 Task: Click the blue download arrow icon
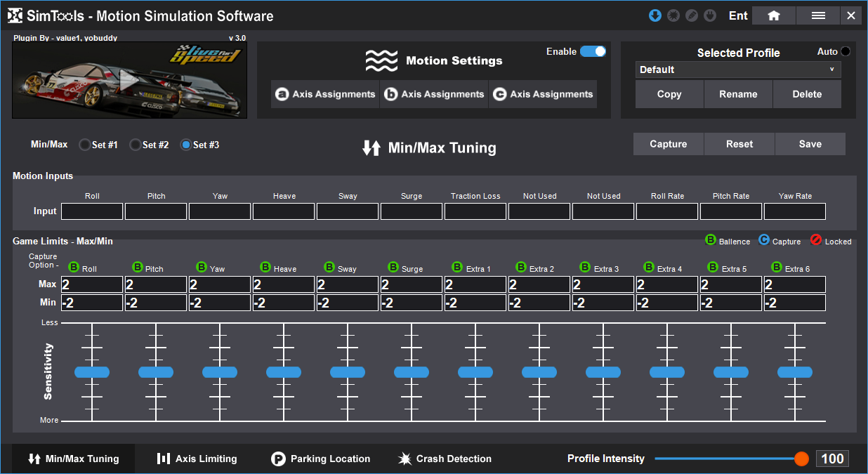tap(655, 15)
